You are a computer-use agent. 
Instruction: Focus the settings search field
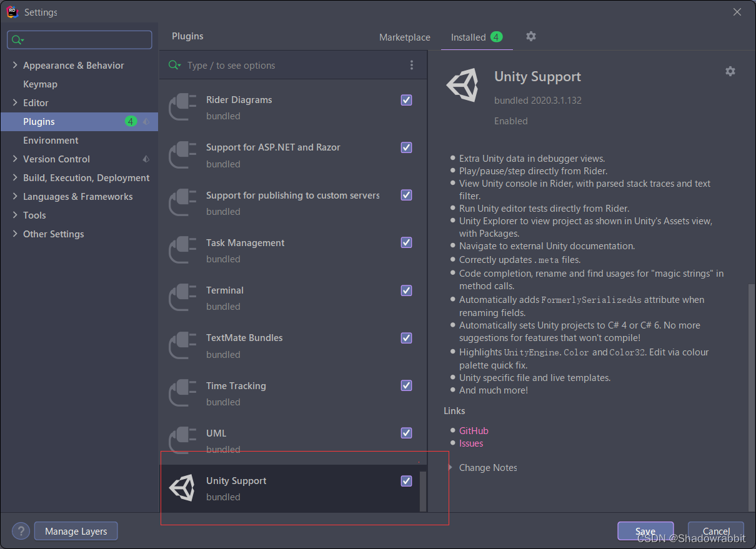tap(79, 40)
